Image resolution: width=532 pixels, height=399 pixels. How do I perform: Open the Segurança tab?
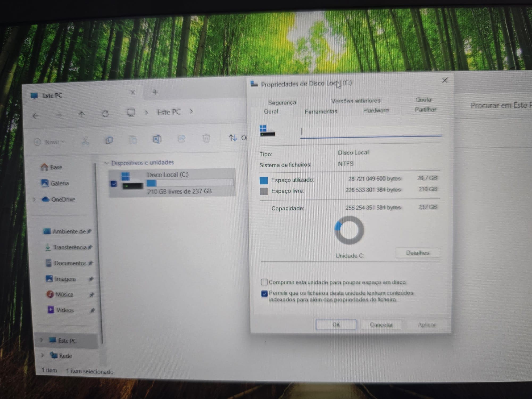[282, 103]
